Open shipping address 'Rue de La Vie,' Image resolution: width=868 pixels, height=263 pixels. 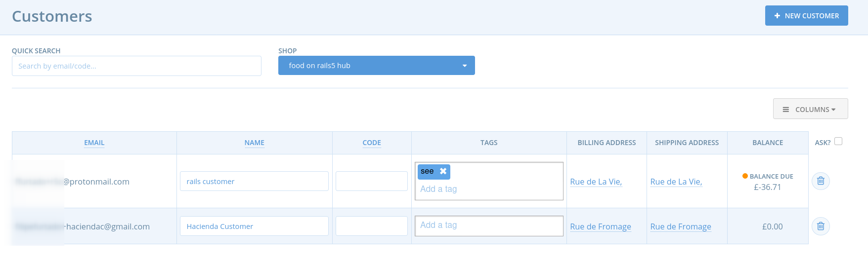676,182
